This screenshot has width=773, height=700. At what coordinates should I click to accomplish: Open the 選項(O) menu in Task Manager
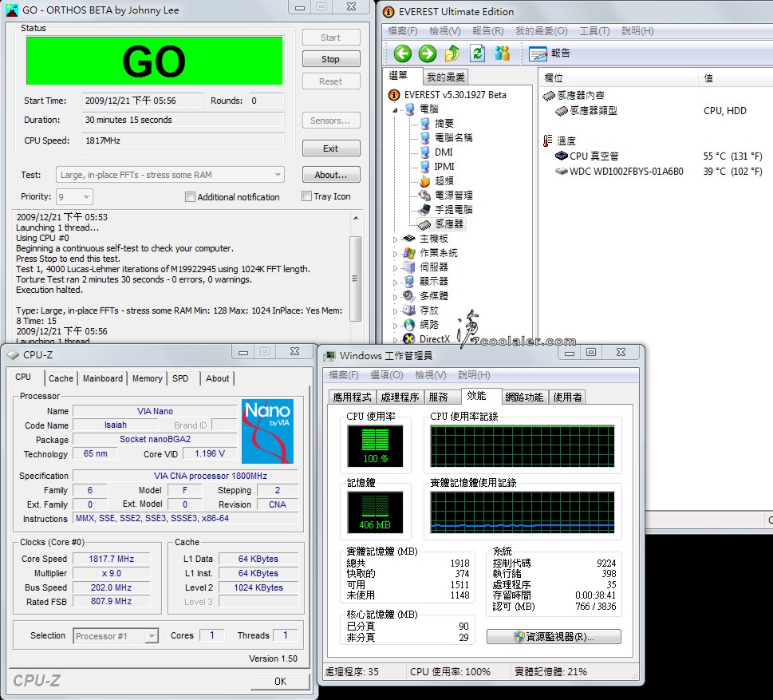[386, 375]
